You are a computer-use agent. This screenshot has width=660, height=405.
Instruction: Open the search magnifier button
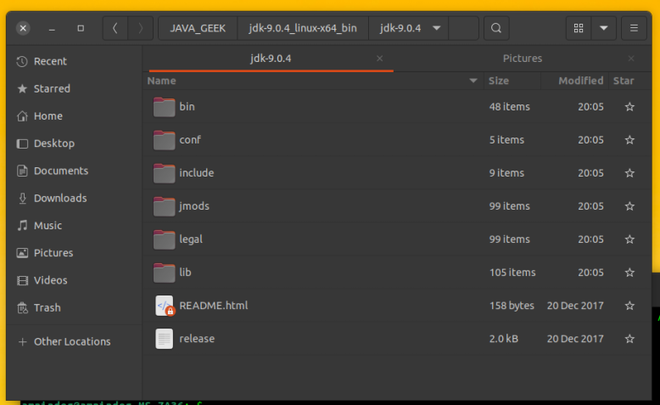tap(496, 28)
